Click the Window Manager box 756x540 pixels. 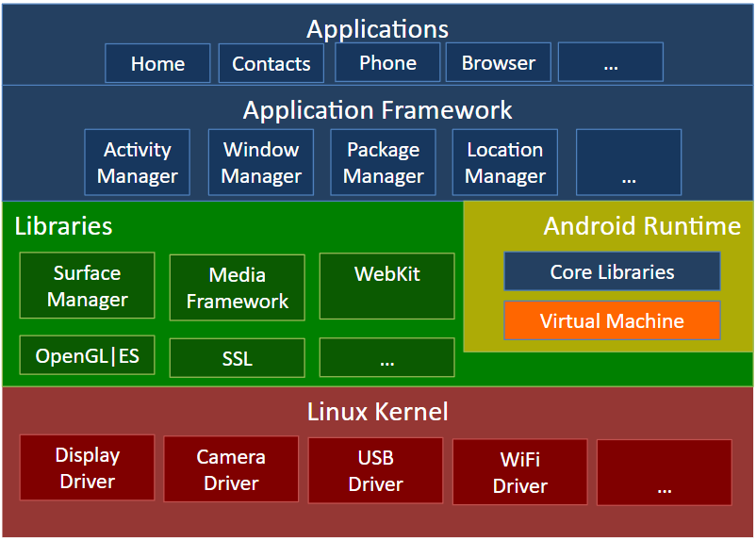tap(261, 162)
